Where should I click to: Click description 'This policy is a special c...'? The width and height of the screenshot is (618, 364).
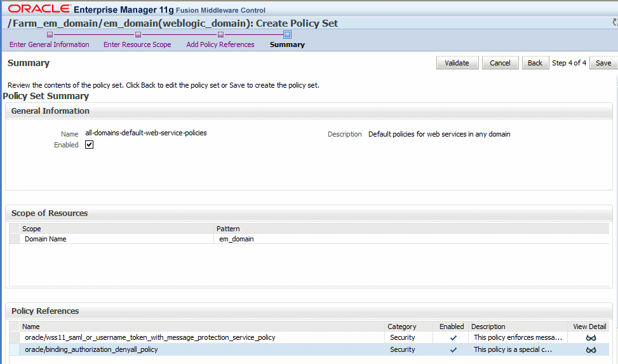pos(513,349)
